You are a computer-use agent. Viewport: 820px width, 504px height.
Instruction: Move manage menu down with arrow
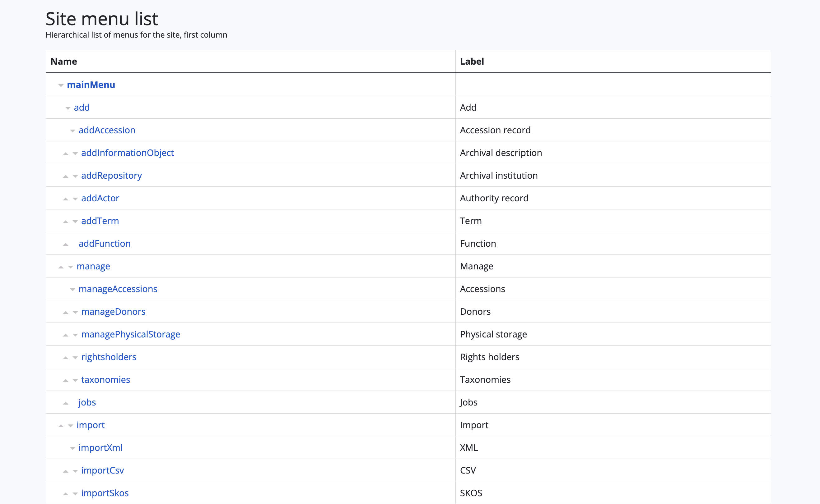point(70,267)
